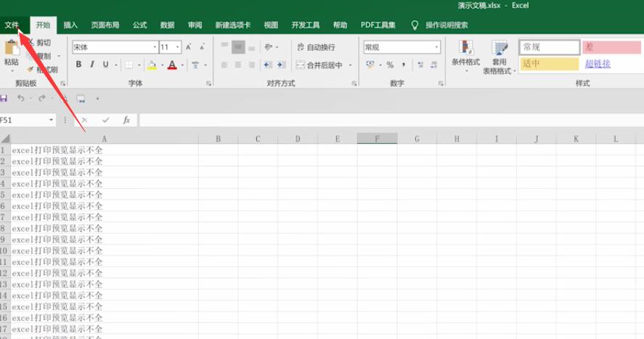
Task: Save the workbook icon
Action: [4, 99]
